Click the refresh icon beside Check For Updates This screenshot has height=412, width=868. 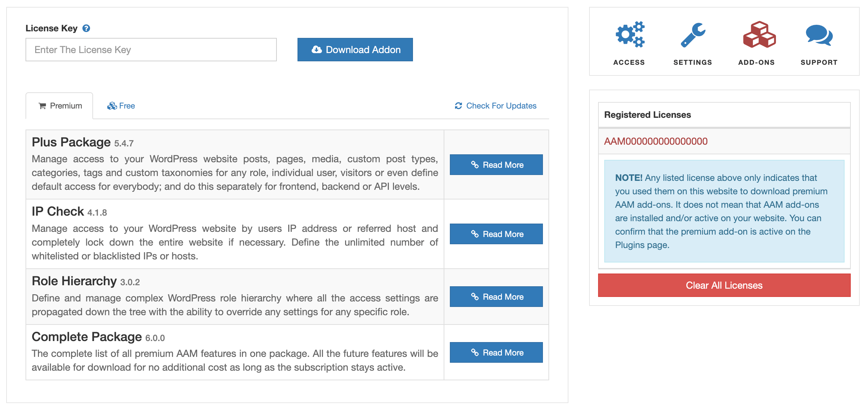tap(458, 106)
